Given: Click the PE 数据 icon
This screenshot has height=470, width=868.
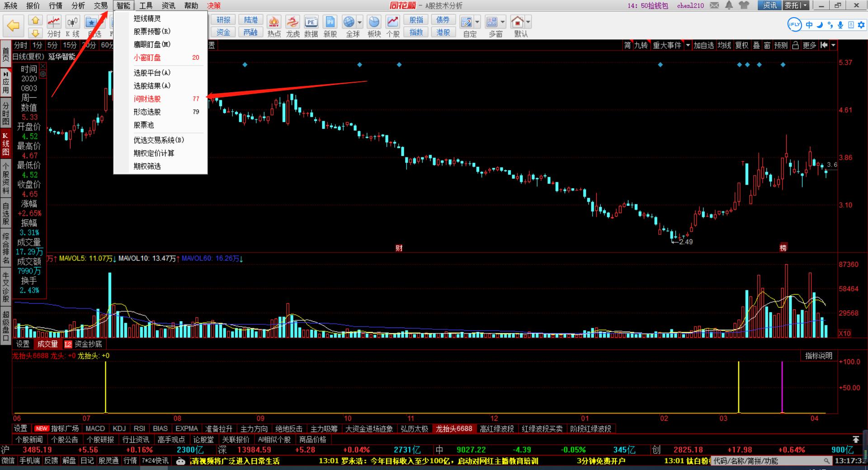Looking at the screenshot, I should (x=311, y=26).
